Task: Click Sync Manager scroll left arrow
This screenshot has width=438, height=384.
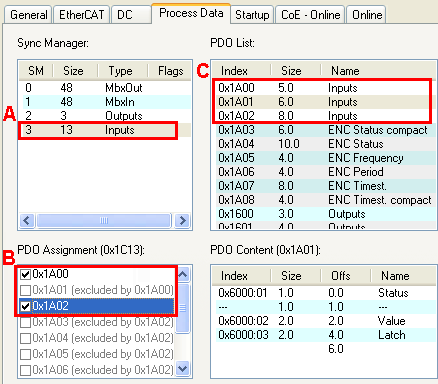Action: pos(27,221)
